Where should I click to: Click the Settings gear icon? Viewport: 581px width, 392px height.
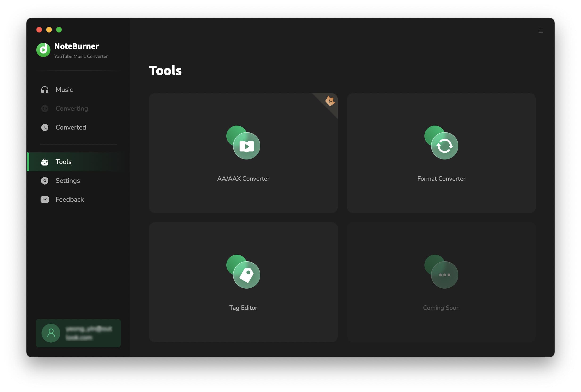pyautogui.click(x=45, y=181)
